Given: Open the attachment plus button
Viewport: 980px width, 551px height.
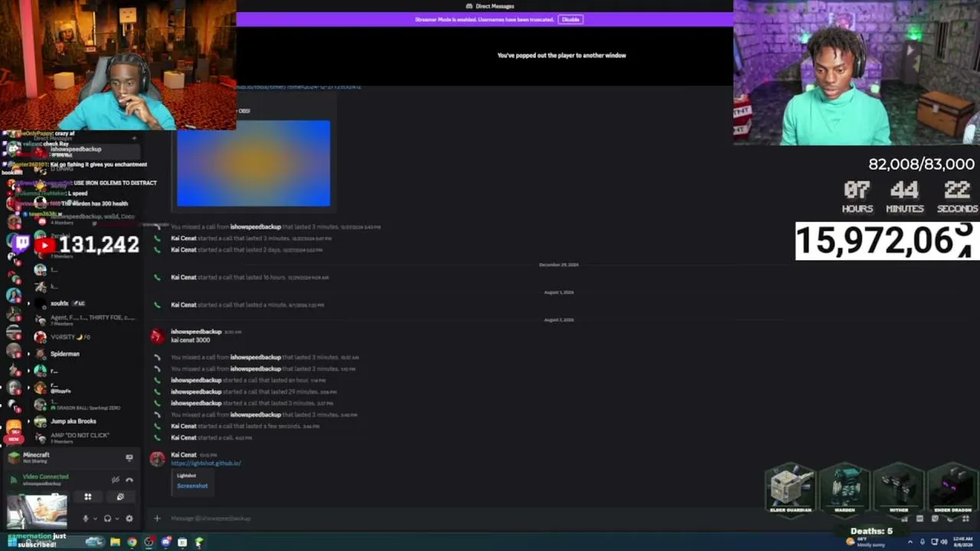Looking at the screenshot, I should pyautogui.click(x=157, y=518).
